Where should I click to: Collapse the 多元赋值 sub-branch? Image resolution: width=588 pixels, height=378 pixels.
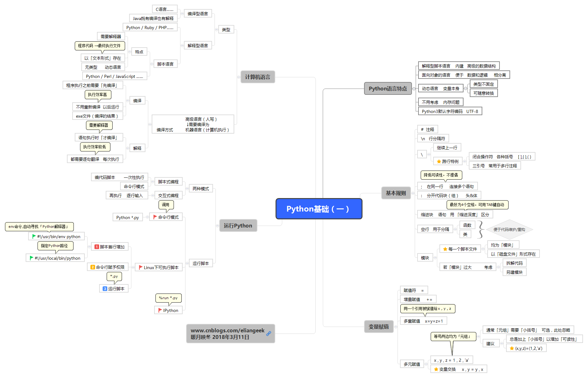pyautogui.click(x=426, y=364)
